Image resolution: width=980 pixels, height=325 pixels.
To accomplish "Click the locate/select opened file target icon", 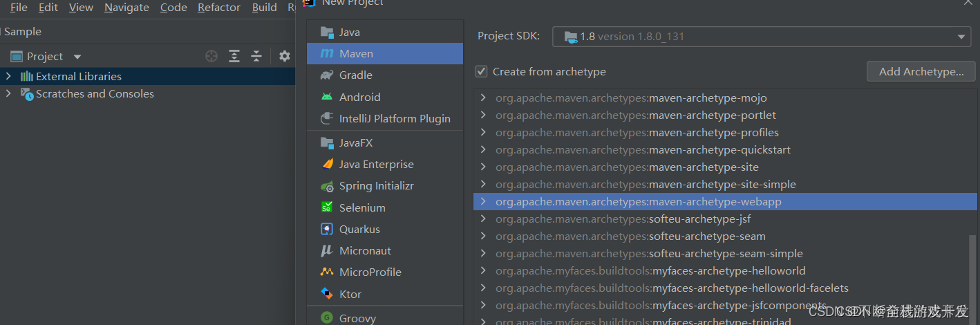I will pyautogui.click(x=211, y=56).
